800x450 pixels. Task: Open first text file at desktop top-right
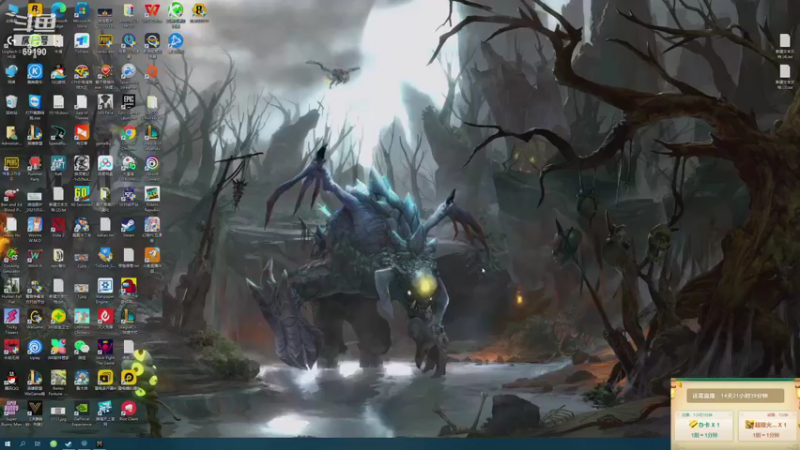coord(784,41)
